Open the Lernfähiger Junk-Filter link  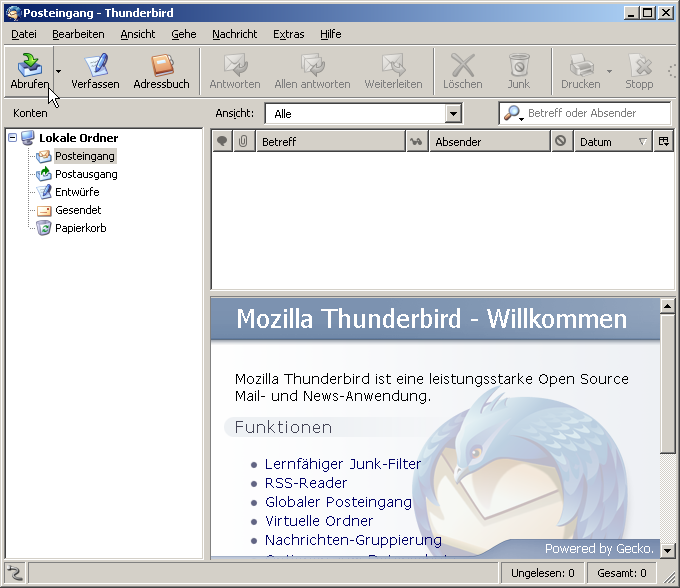[x=343, y=464]
